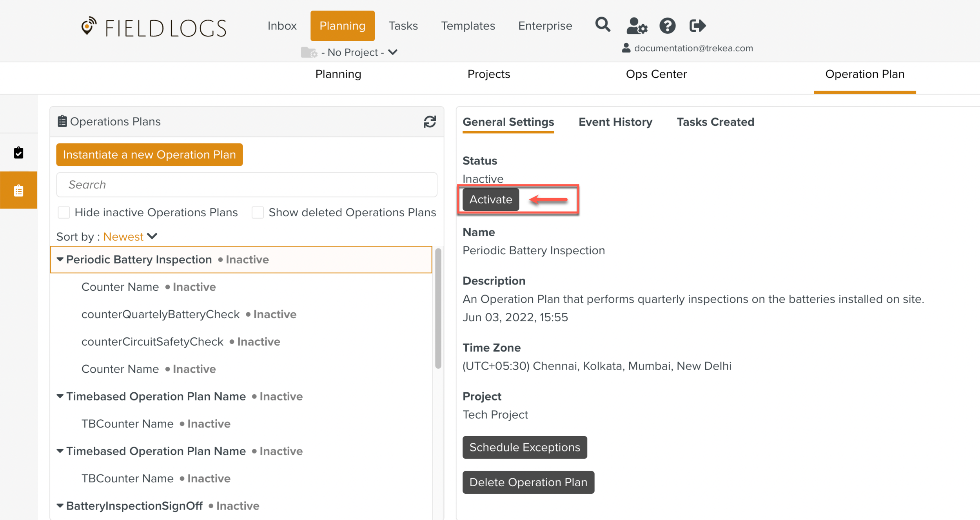
Task: Refresh the Operations Plans list
Action: [x=430, y=122]
